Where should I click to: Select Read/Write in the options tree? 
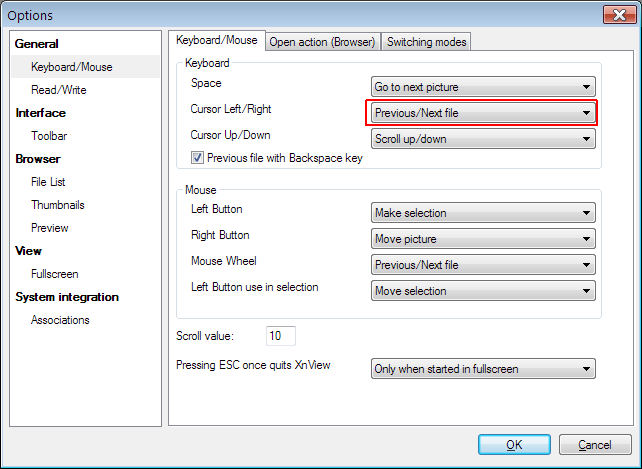click(59, 90)
